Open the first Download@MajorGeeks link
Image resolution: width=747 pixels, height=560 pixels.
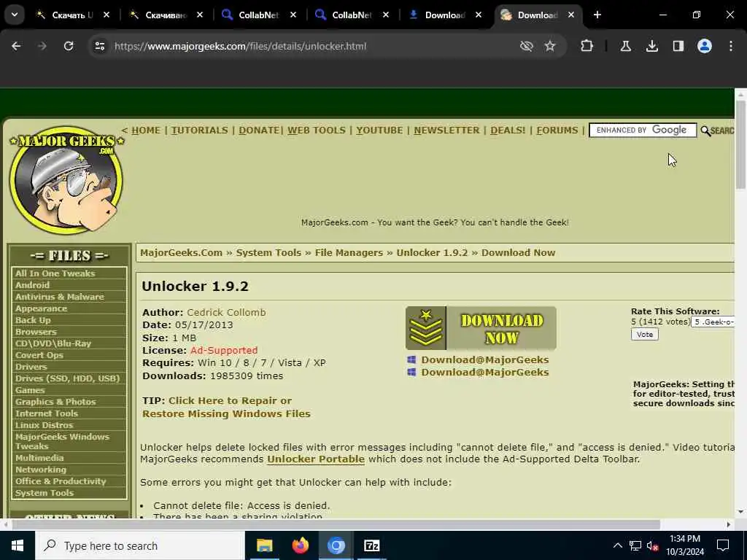pyautogui.click(x=484, y=359)
